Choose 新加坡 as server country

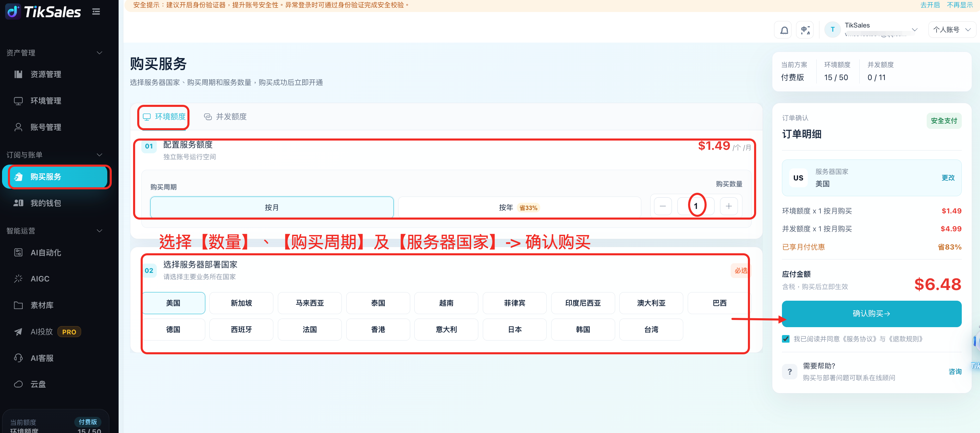(241, 303)
